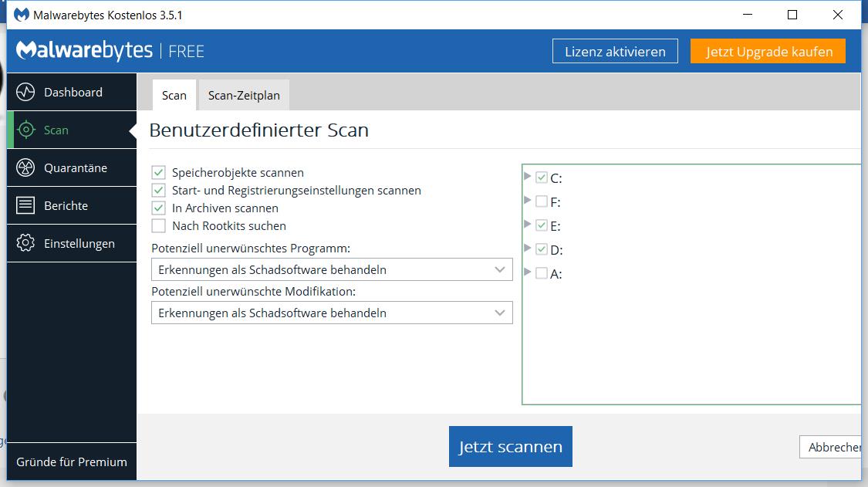Uncheck drive C: checkbox

542,178
